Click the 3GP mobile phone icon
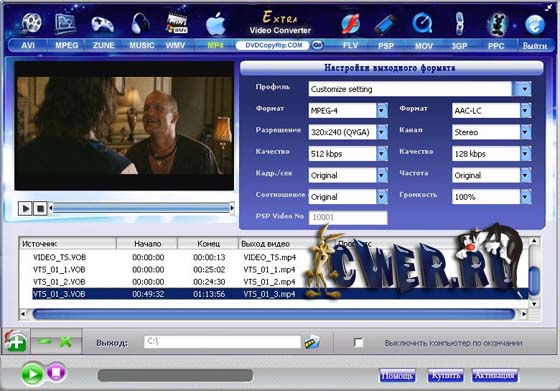The image size is (560, 391). [460, 24]
